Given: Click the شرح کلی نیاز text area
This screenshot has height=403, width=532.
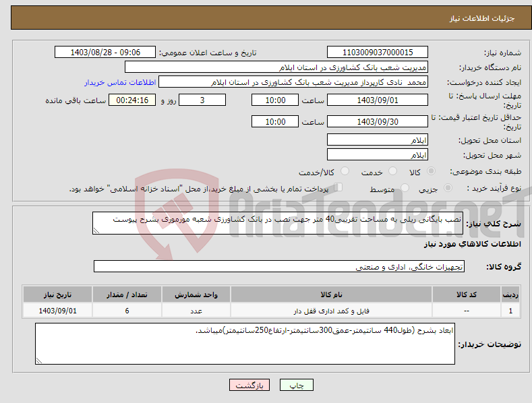Looking at the screenshot, I should [x=278, y=223].
